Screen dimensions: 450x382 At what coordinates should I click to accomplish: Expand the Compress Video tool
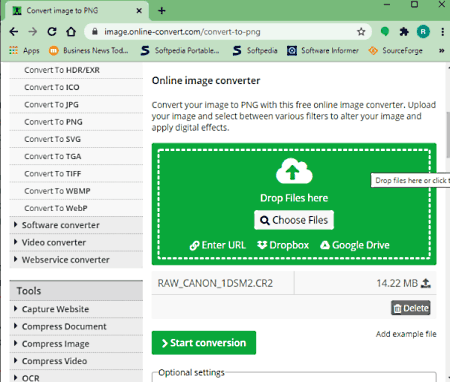click(76, 361)
